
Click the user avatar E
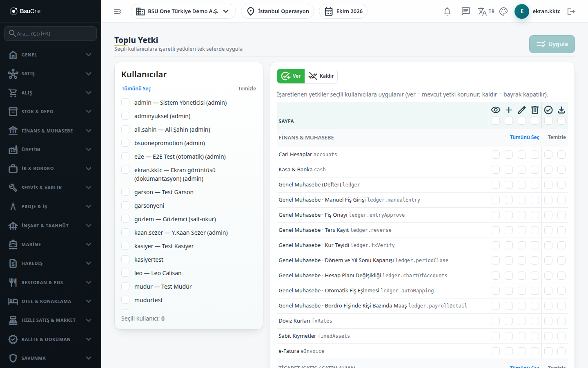[x=522, y=11]
